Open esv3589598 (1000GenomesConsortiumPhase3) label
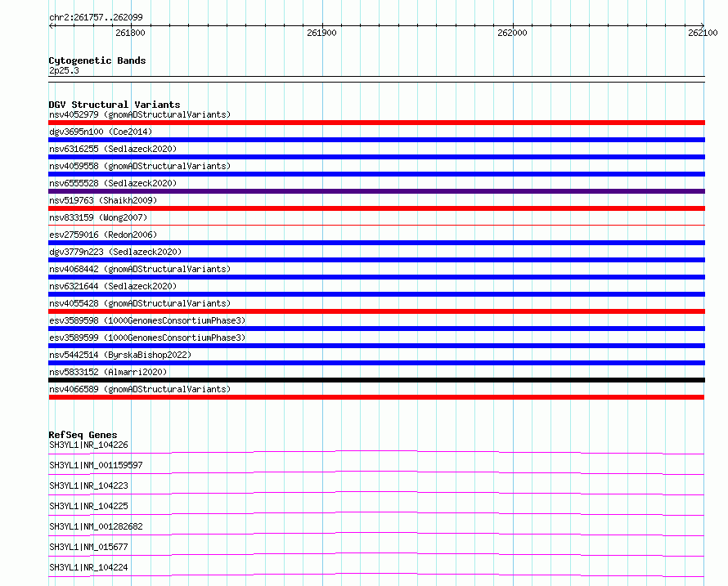The image size is (728, 586). pyautogui.click(x=147, y=320)
